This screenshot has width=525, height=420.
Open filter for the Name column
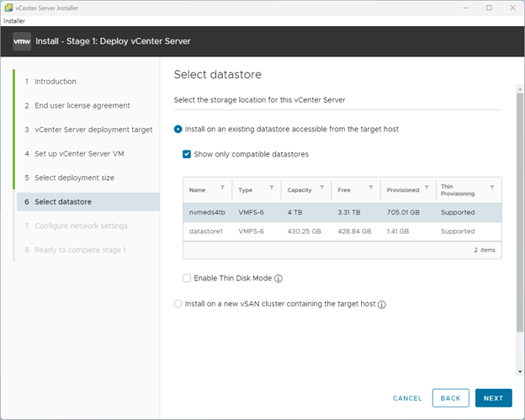[222, 187]
